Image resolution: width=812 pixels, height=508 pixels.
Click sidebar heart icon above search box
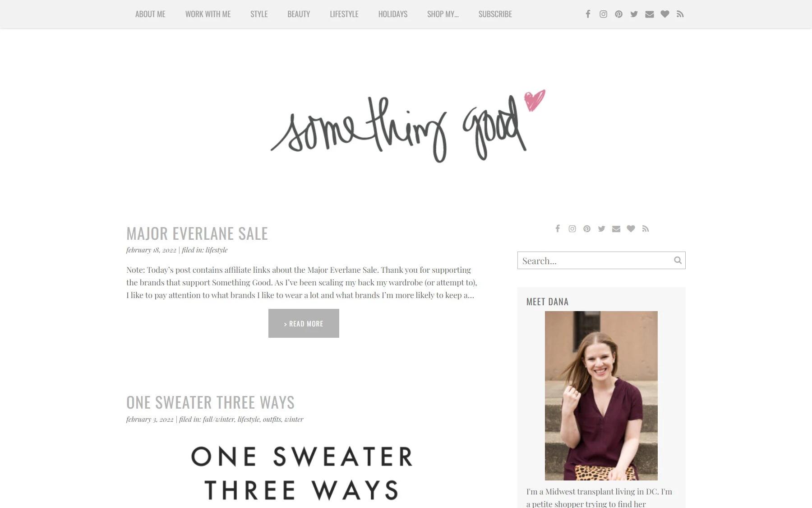631,228
